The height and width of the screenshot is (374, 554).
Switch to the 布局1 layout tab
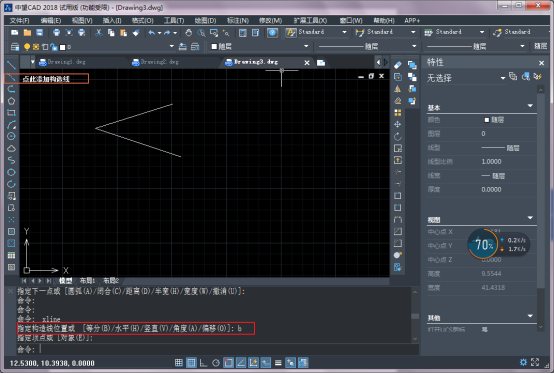(x=87, y=281)
